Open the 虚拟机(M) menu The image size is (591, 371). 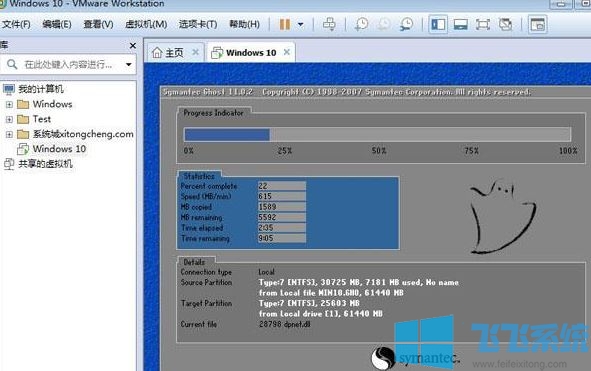click(146, 25)
